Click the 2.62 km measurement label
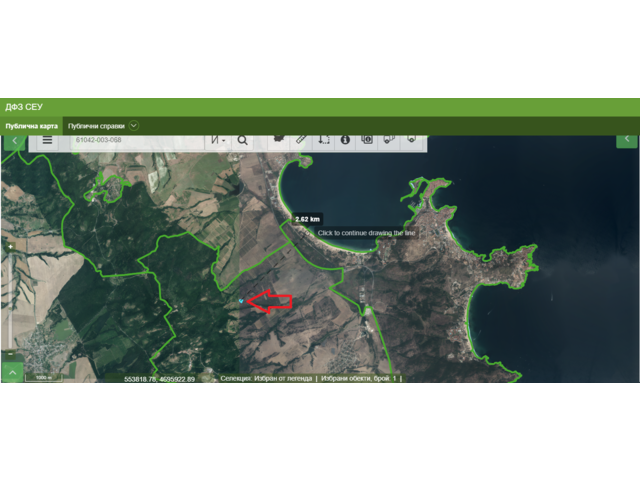 tap(307, 219)
